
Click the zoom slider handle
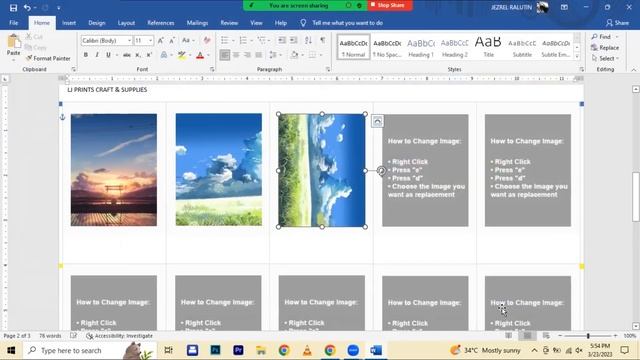point(588,336)
